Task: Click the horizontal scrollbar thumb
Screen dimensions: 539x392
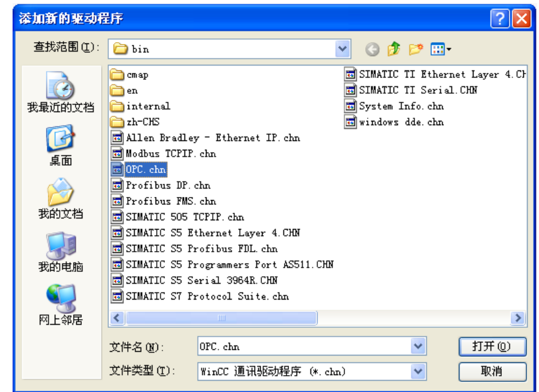Action: coord(222,318)
